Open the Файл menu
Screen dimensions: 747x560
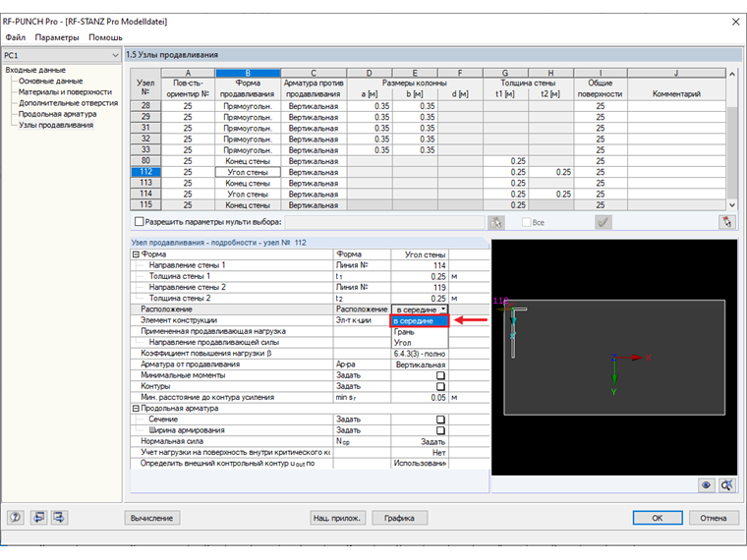(16, 37)
